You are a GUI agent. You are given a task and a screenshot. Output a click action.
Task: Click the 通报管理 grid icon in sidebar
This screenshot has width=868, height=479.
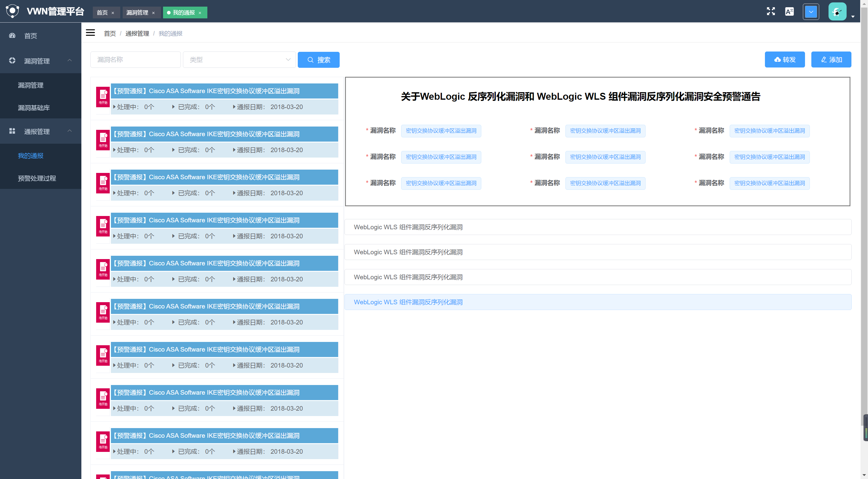12,131
